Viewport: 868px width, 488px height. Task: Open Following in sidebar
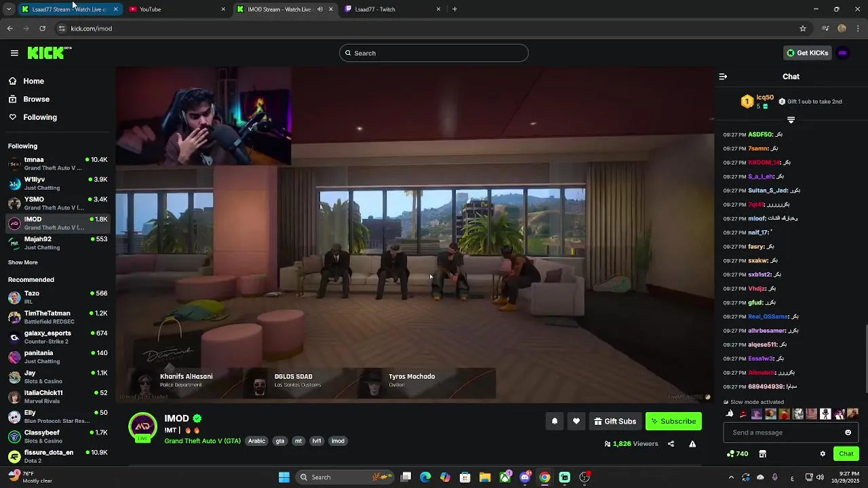(33, 117)
